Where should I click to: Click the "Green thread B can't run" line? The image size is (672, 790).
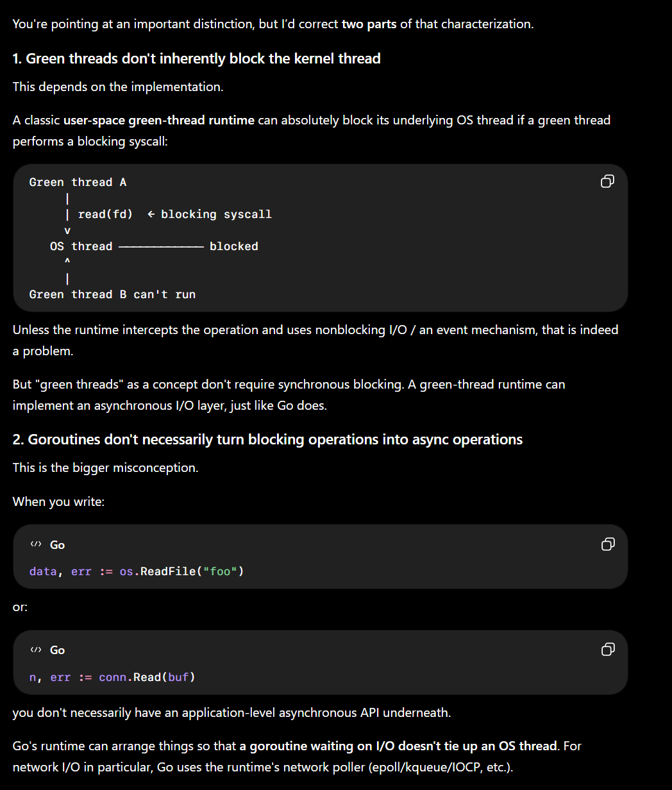point(112,294)
